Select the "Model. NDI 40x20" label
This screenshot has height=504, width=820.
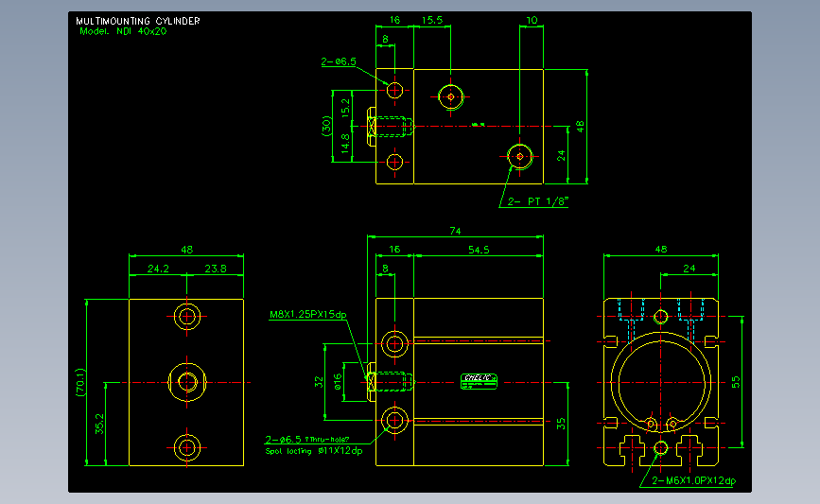click(x=123, y=31)
